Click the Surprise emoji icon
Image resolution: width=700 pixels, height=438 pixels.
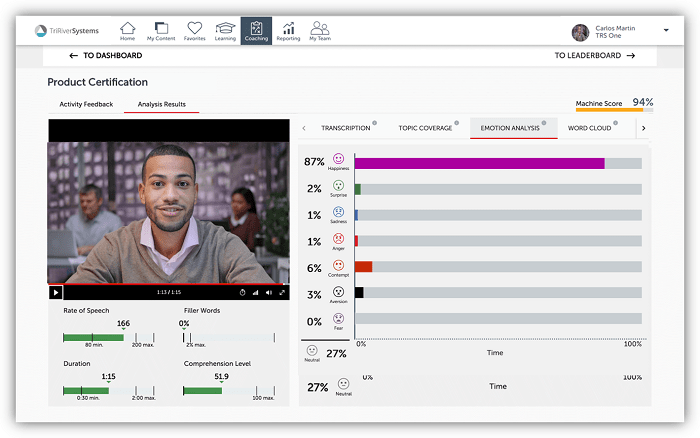pyautogui.click(x=338, y=185)
